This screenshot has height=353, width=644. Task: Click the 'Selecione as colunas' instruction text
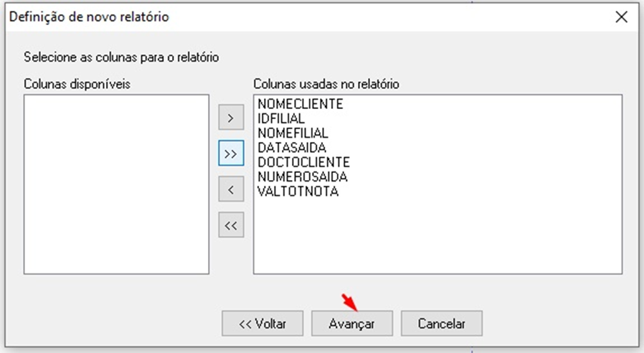pyautogui.click(x=121, y=56)
